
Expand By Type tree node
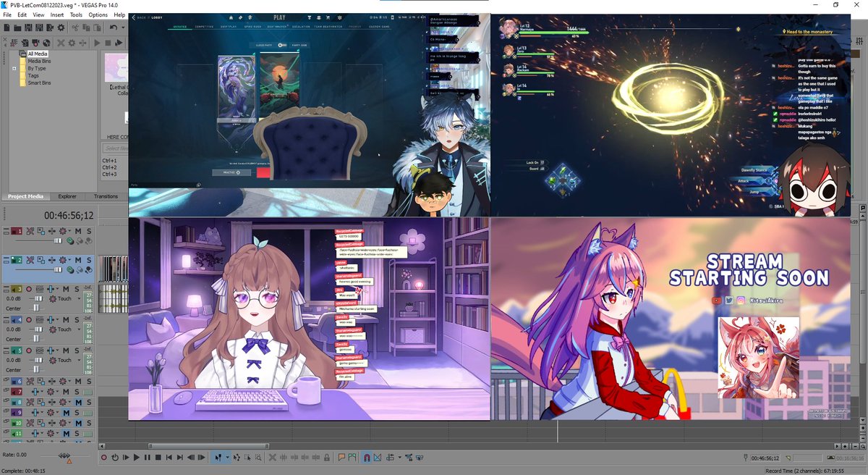[x=14, y=68]
